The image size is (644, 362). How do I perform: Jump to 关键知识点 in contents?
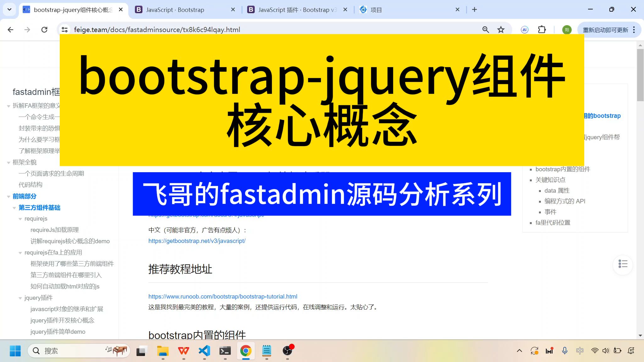coord(550,180)
